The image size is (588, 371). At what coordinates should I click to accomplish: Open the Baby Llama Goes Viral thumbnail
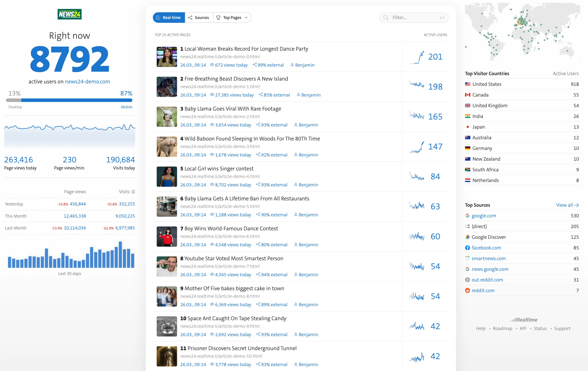[167, 117]
